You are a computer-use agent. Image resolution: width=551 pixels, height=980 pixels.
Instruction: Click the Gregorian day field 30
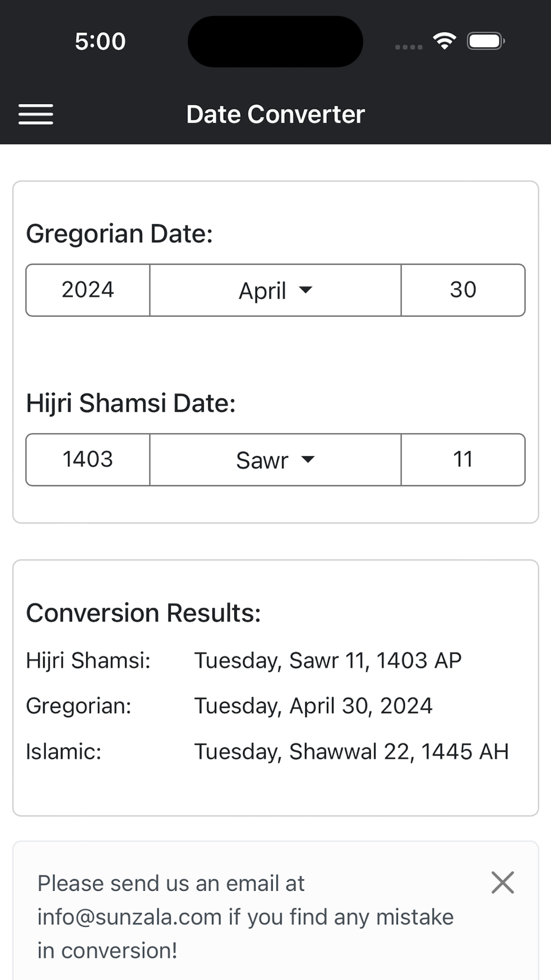tap(463, 290)
